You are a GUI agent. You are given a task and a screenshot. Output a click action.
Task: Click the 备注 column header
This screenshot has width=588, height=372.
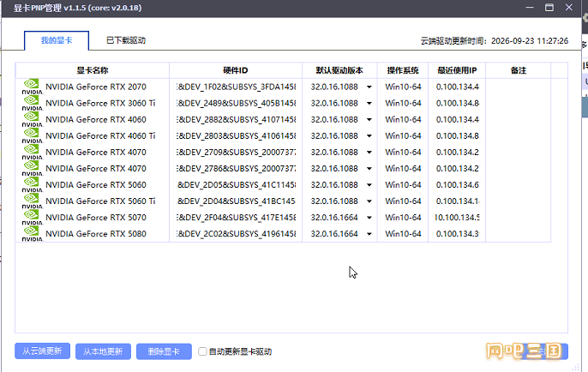(519, 70)
